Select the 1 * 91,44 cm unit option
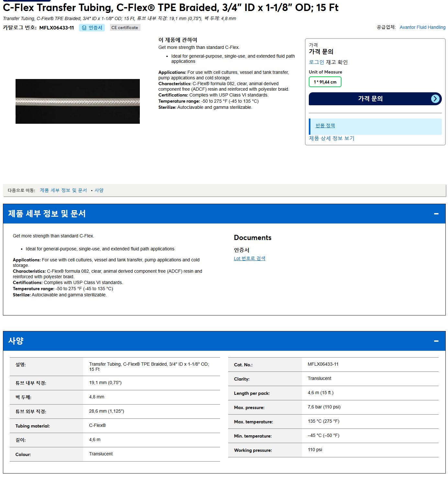 click(x=325, y=82)
